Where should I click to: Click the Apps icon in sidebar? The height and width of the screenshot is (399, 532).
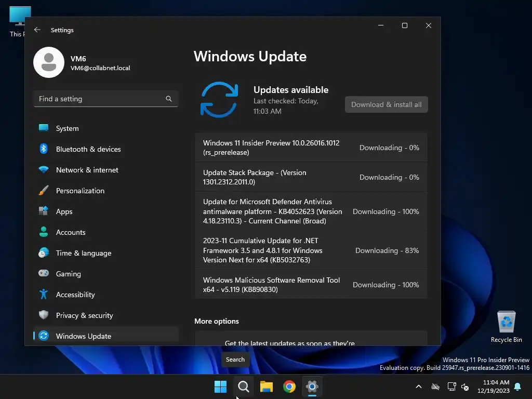click(44, 211)
